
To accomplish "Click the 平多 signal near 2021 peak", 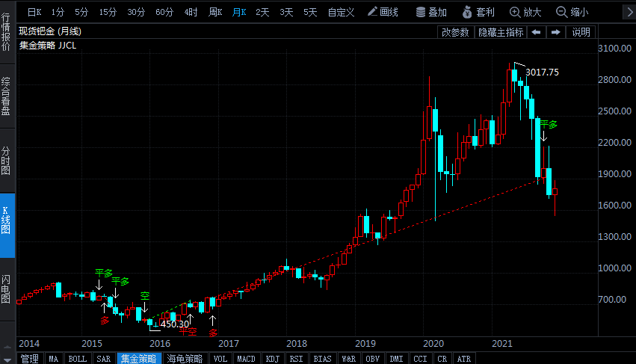I will pos(549,125).
